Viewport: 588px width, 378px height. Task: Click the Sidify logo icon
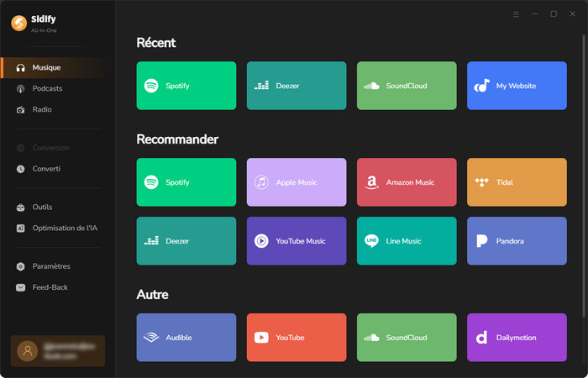(18, 24)
